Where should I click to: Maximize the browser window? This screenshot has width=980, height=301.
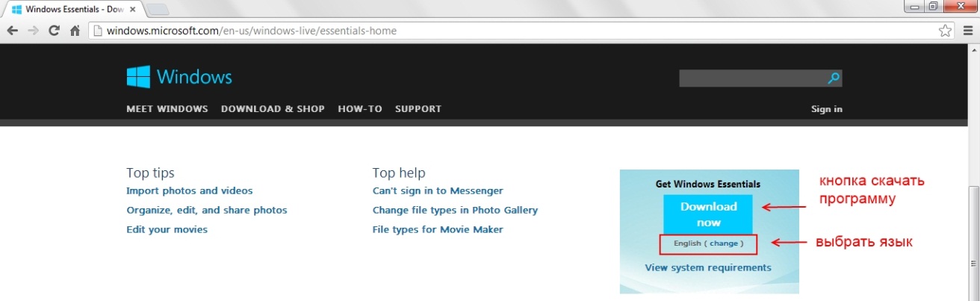point(934,7)
